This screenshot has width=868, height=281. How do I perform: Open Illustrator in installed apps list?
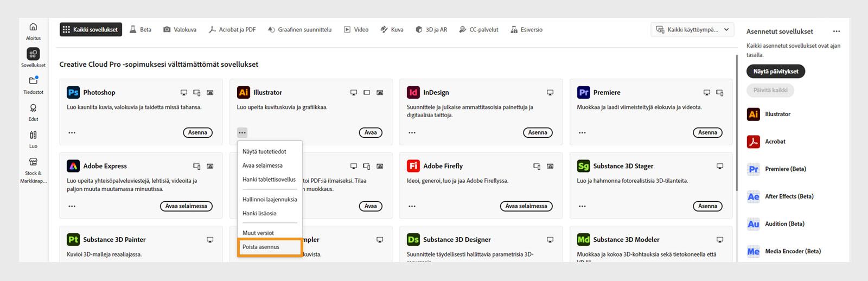[x=769, y=114]
